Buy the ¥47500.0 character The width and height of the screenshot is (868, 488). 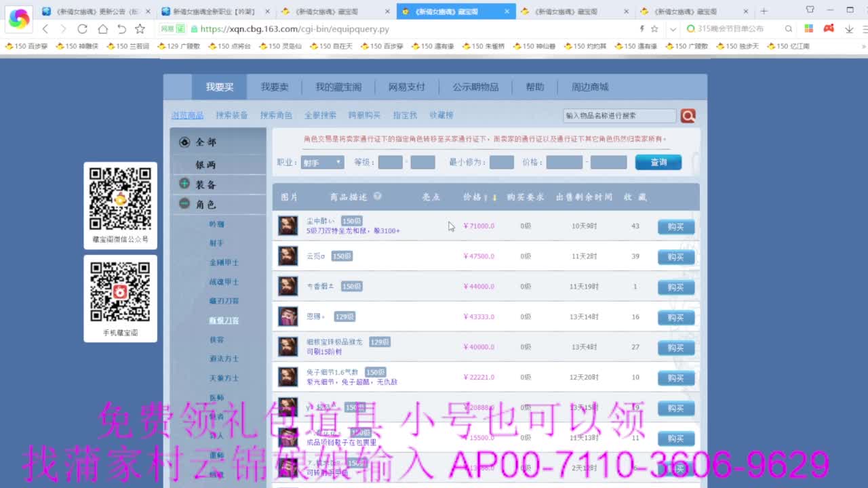click(676, 257)
